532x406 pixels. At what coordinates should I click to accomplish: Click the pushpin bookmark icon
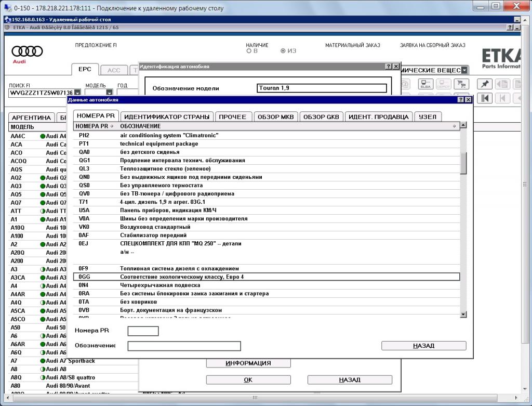tap(485, 84)
